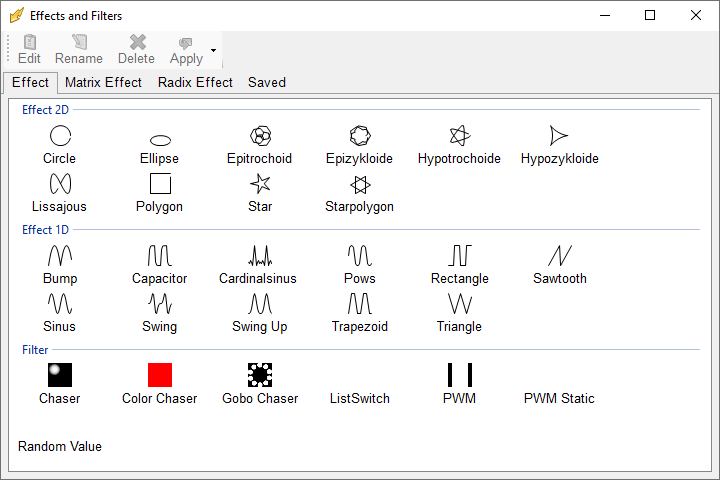
Task: Click the Cardinalsinus waveform icon
Action: tap(260, 256)
